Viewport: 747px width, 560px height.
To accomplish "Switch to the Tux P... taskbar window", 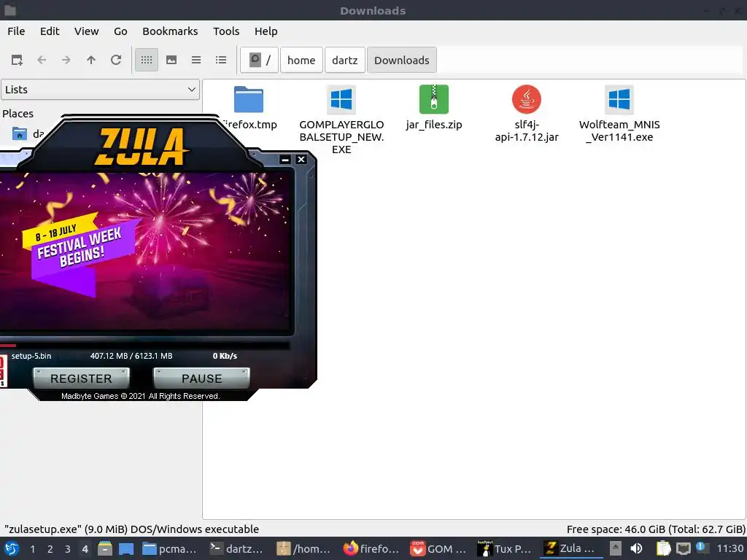I will point(505,548).
